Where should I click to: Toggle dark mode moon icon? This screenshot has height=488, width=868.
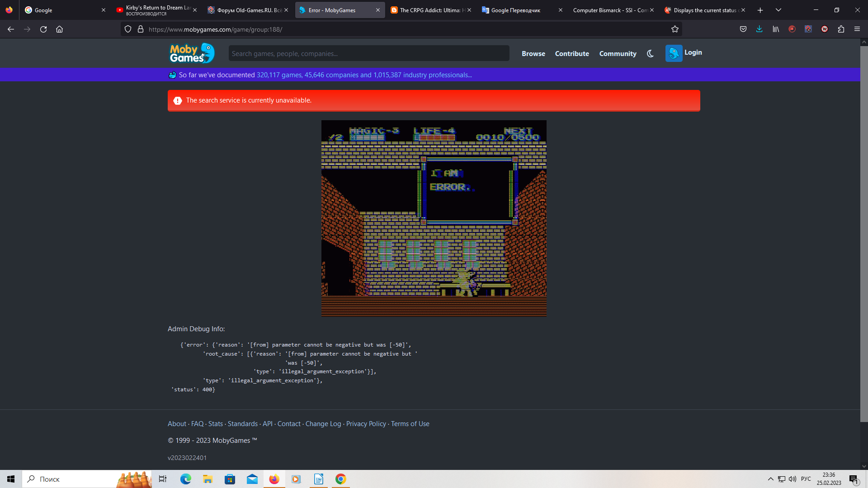click(650, 53)
